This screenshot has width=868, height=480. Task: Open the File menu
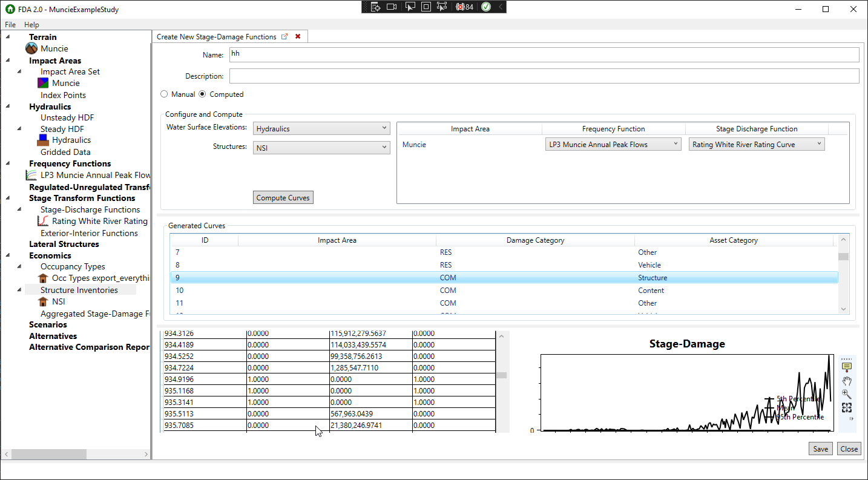(x=10, y=24)
